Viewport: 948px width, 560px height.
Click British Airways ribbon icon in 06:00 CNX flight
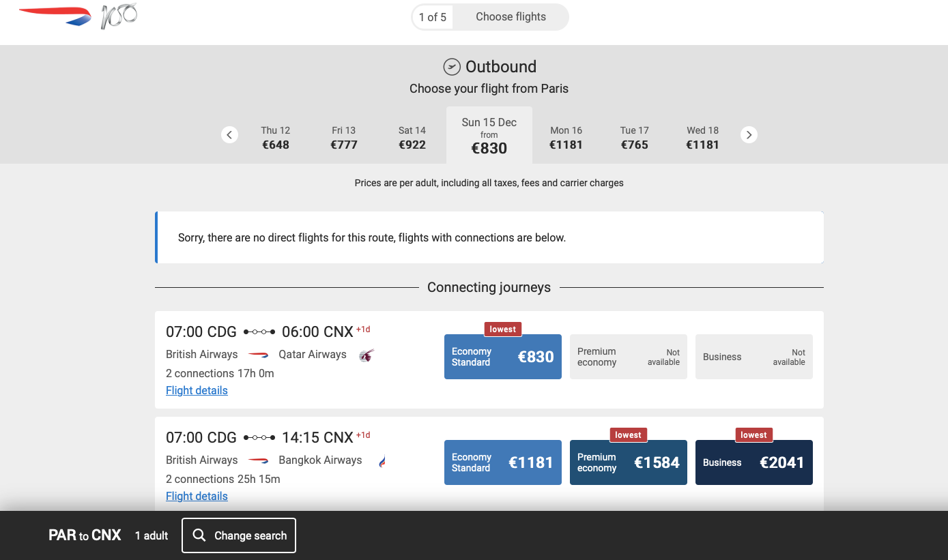tap(258, 355)
